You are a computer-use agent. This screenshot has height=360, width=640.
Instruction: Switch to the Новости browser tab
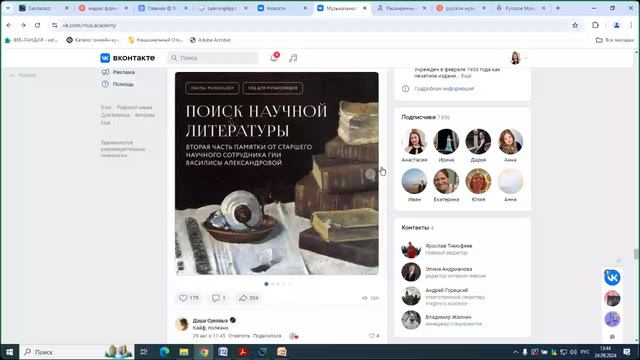(x=282, y=8)
